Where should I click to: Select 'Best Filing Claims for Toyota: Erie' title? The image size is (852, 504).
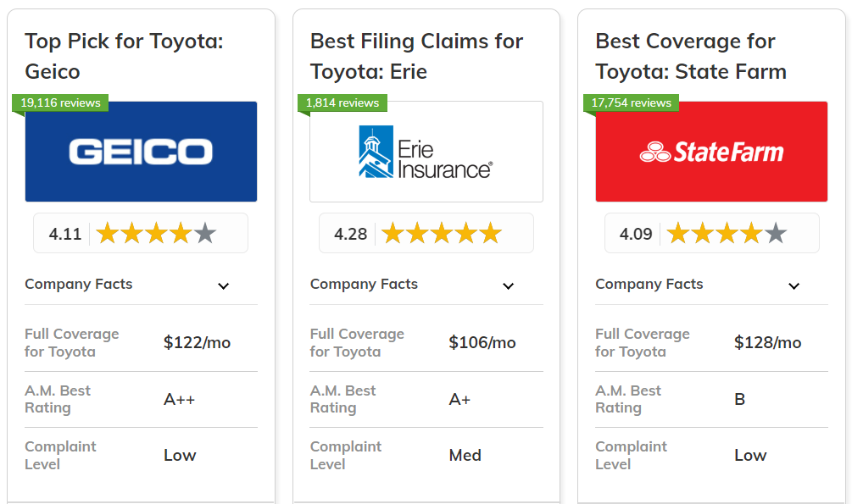[x=416, y=56]
